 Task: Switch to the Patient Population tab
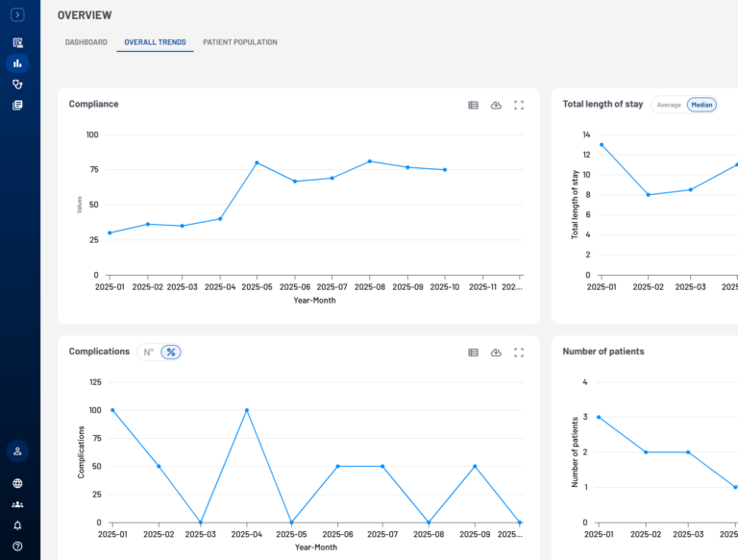point(240,42)
